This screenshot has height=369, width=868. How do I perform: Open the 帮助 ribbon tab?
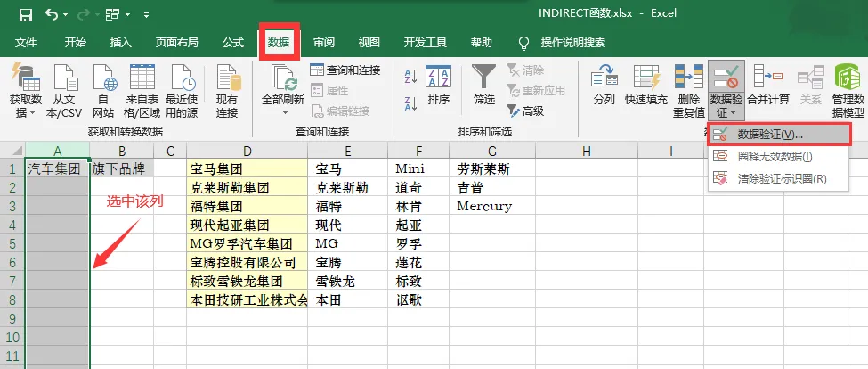[x=481, y=43]
